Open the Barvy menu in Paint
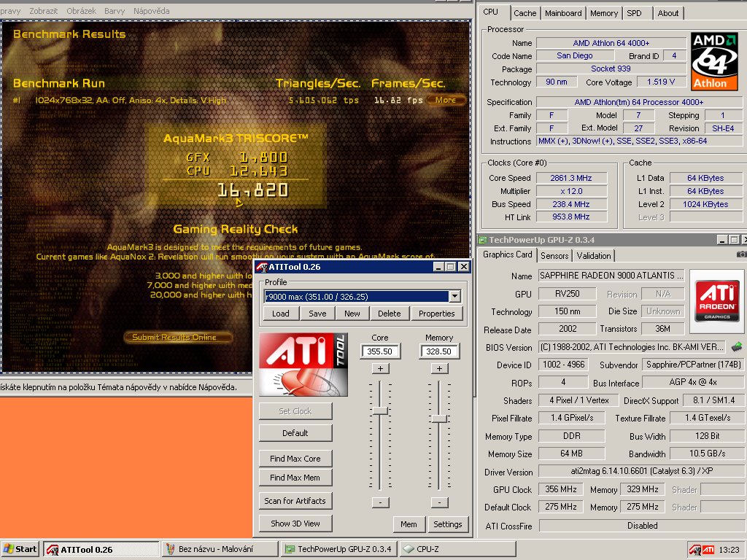 [115, 10]
